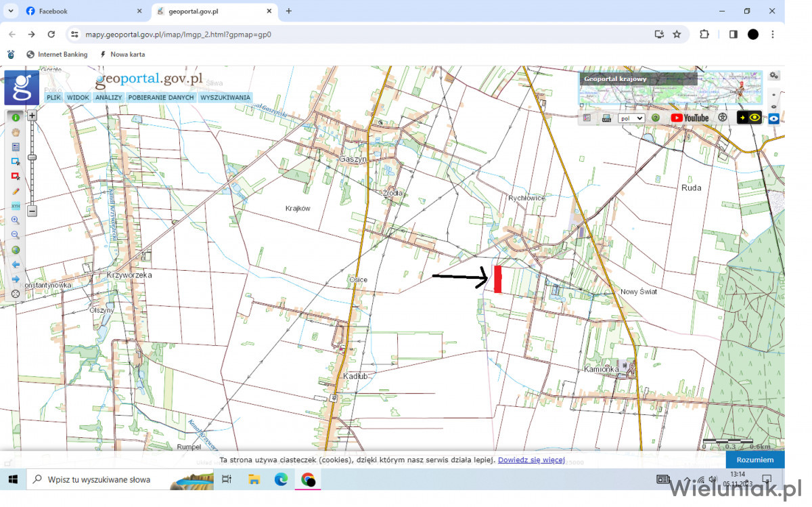Open the 'pol' language dropdown
The image size is (812, 507).
coord(631,118)
